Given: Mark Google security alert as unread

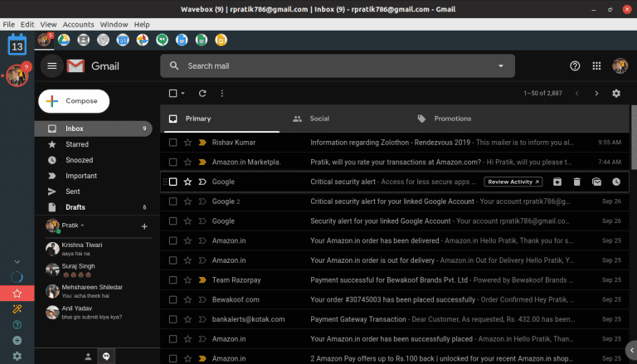Looking at the screenshot, I should (597, 182).
